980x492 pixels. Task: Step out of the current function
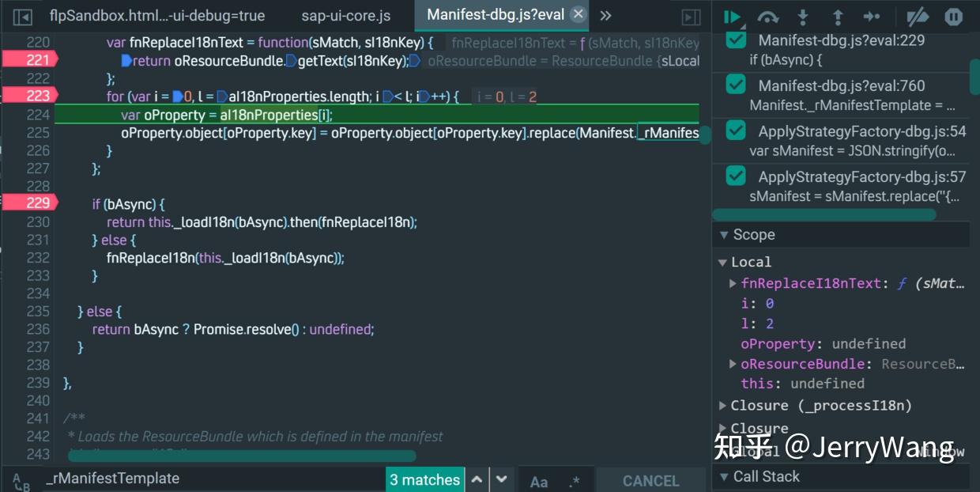pyautogui.click(x=838, y=16)
